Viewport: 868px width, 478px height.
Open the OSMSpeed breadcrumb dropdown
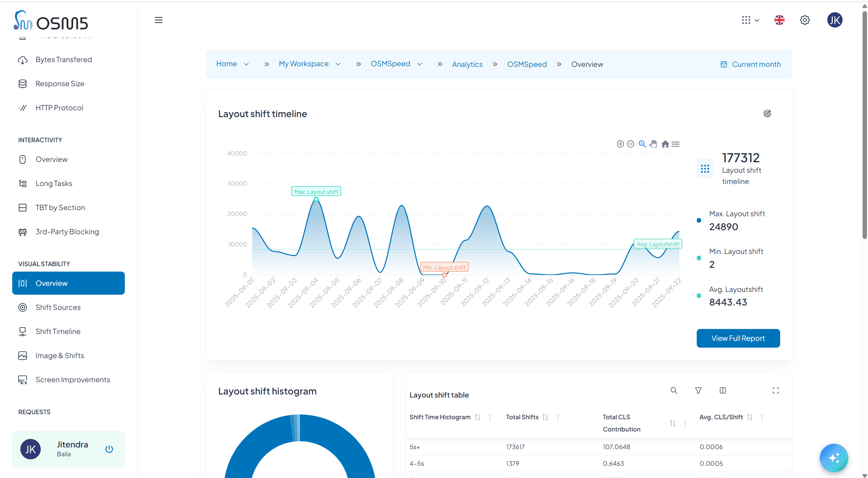pos(420,64)
